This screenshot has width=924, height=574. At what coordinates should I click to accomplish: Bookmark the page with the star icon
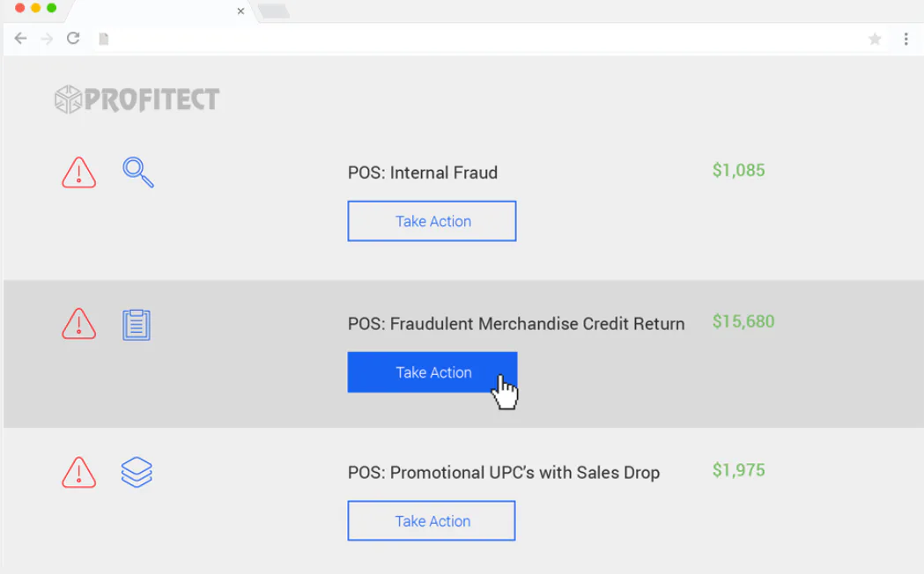(874, 39)
